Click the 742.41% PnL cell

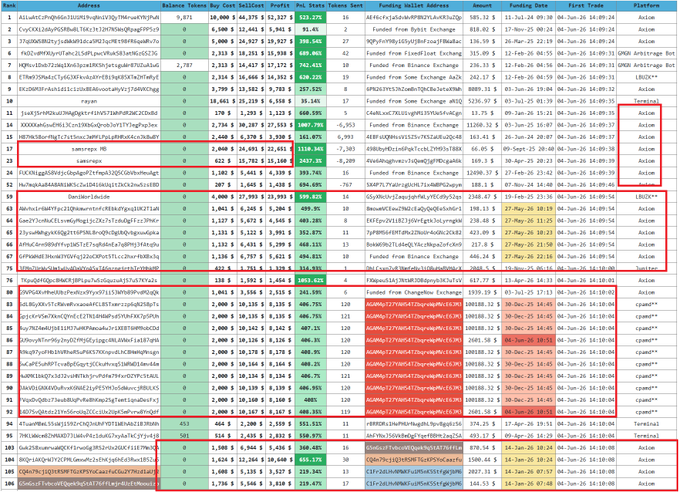(311, 65)
